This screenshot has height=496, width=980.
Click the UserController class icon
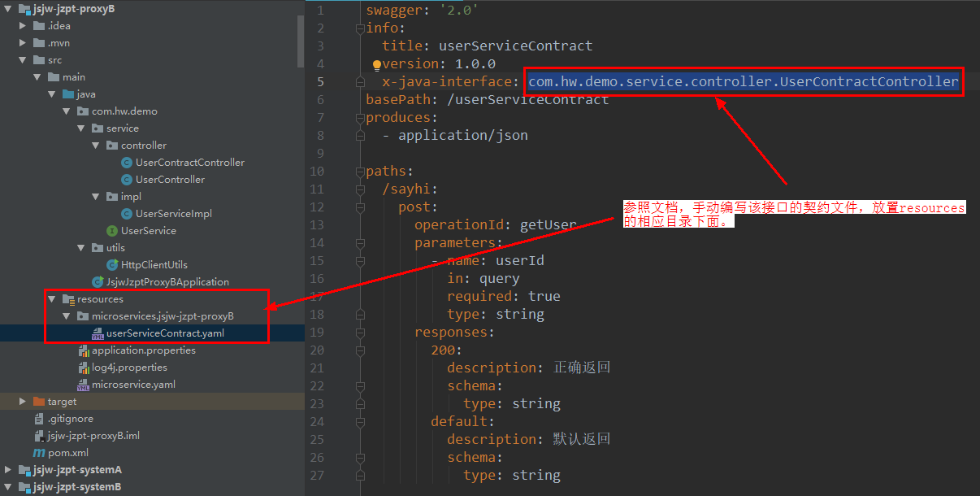click(x=126, y=179)
